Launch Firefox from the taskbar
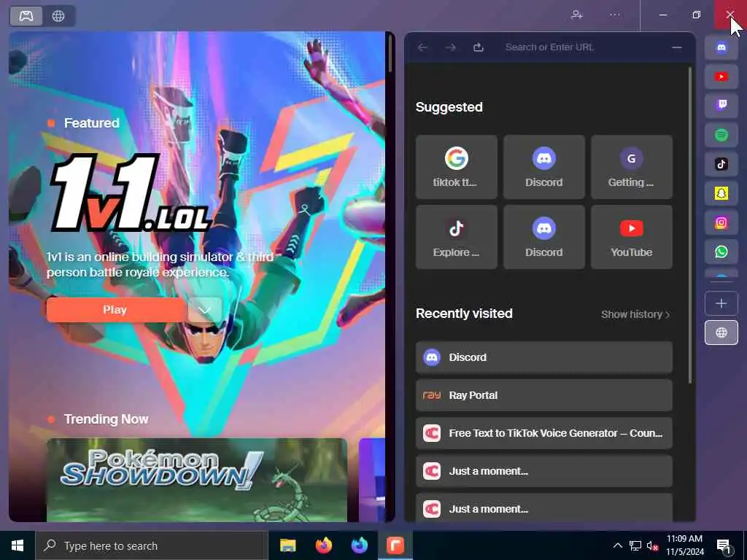 [x=323, y=545]
